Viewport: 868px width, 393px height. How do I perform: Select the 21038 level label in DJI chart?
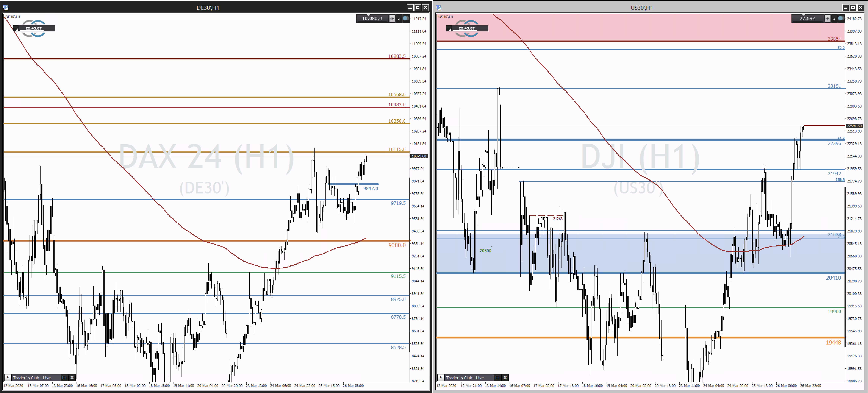[x=834, y=234]
